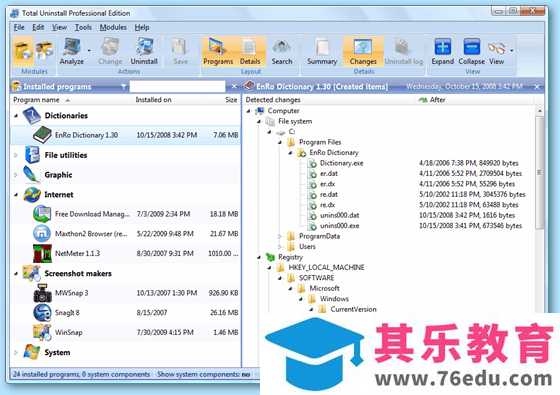
Task: Collapse the Program Files folder node
Action: (280, 142)
